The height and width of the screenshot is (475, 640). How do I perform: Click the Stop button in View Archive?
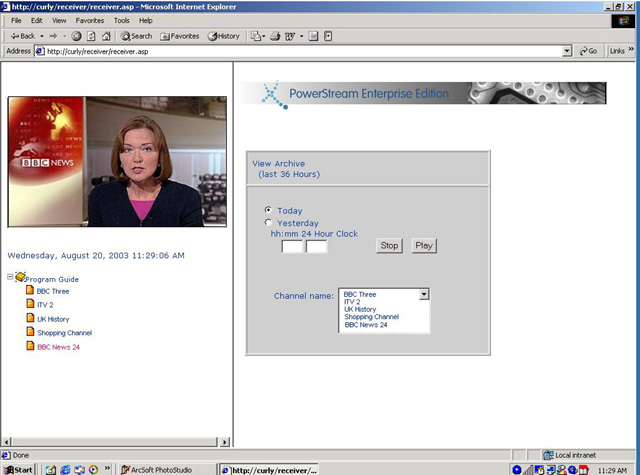pyautogui.click(x=389, y=246)
